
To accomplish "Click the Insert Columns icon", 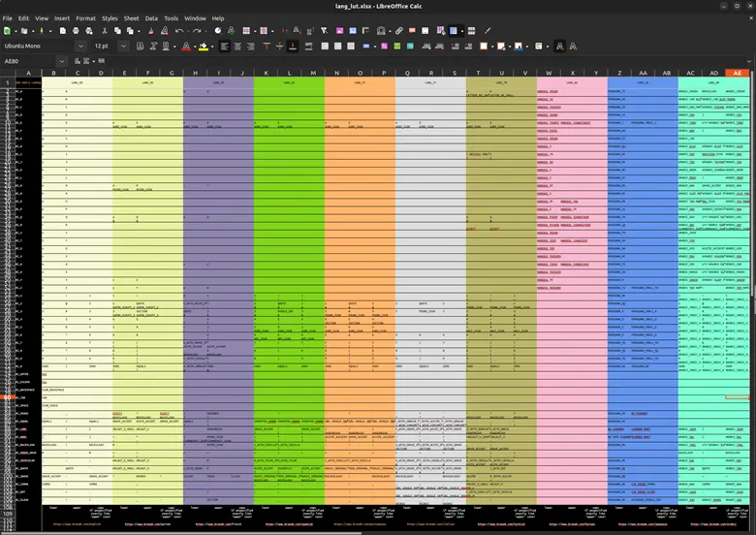I will 264,31.
